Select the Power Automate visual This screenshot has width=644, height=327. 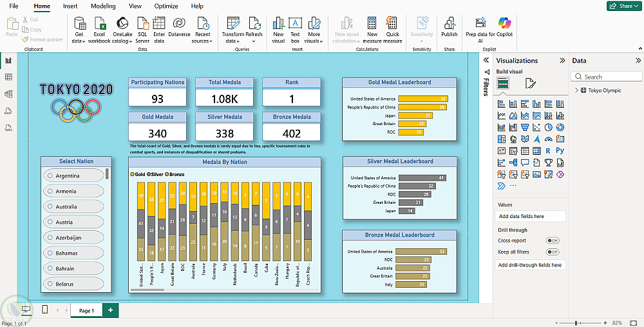(x=501, y=186)
